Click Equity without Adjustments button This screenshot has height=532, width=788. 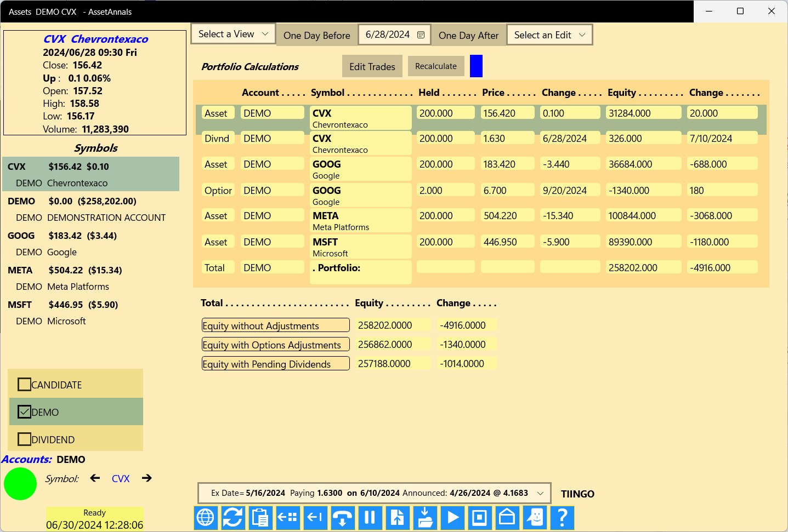tap(276, 325)
